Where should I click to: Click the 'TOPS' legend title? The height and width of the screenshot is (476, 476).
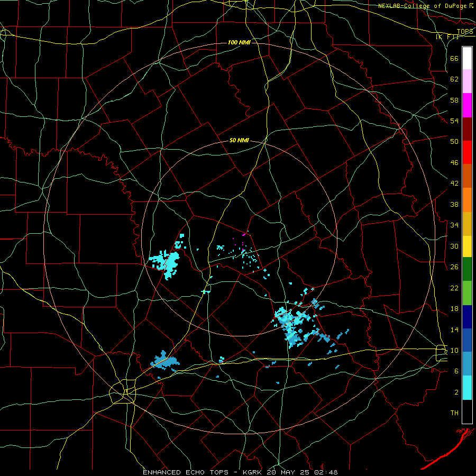[465, 32]
